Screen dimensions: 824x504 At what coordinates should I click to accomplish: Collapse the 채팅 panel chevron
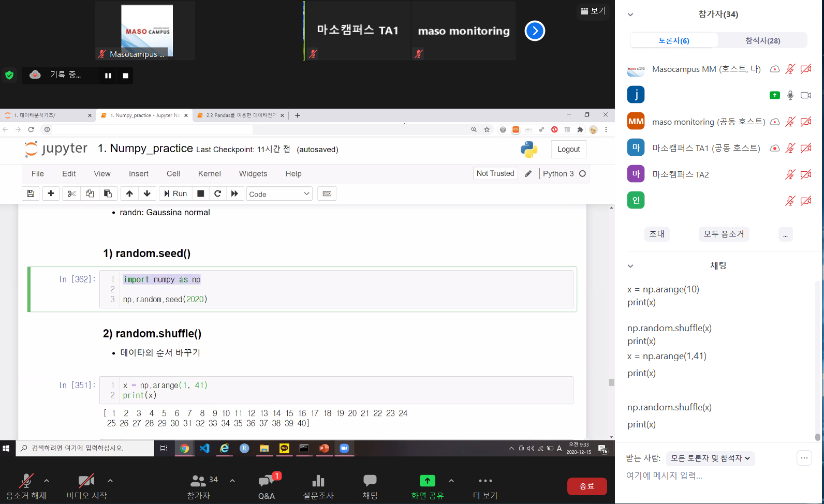(x=630, y=266)
